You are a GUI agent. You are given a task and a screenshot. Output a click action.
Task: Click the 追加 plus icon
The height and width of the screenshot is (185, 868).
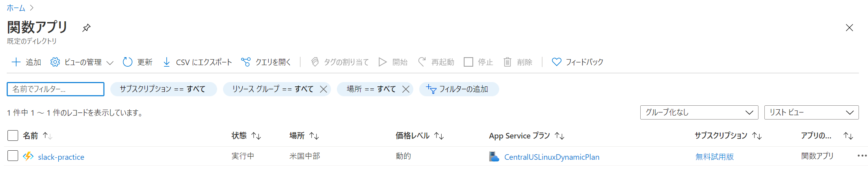[x=16, y=62]
